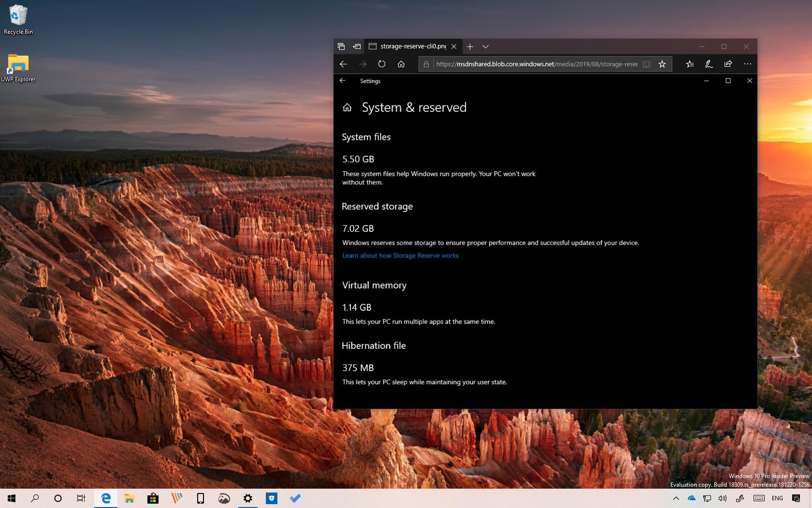Switch to Microsoft Edge in taskbar
This screenshot has width=812, height=508.
click(x=106, y=498)
